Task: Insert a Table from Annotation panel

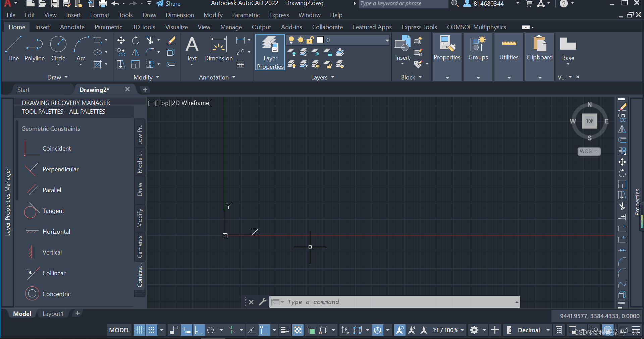Action: tap(240, 64)
